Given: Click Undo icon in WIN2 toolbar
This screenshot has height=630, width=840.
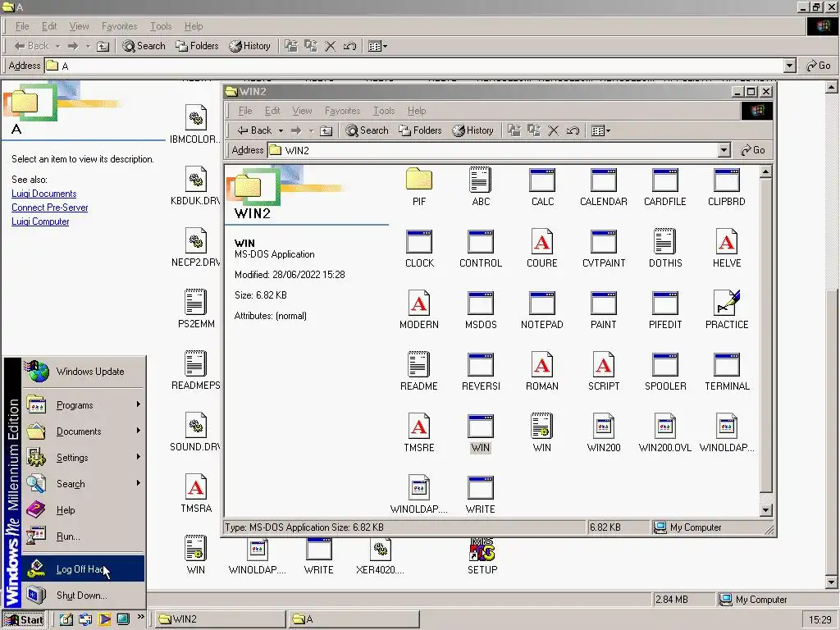Looking at the screenshot, I should (573, 130).
